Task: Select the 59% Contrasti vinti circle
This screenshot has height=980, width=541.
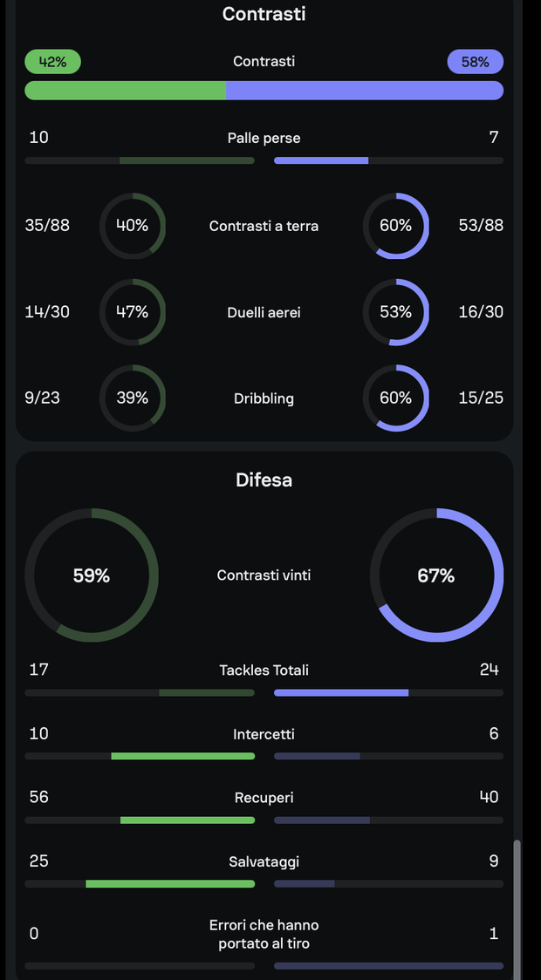Action: pos(92,575)
